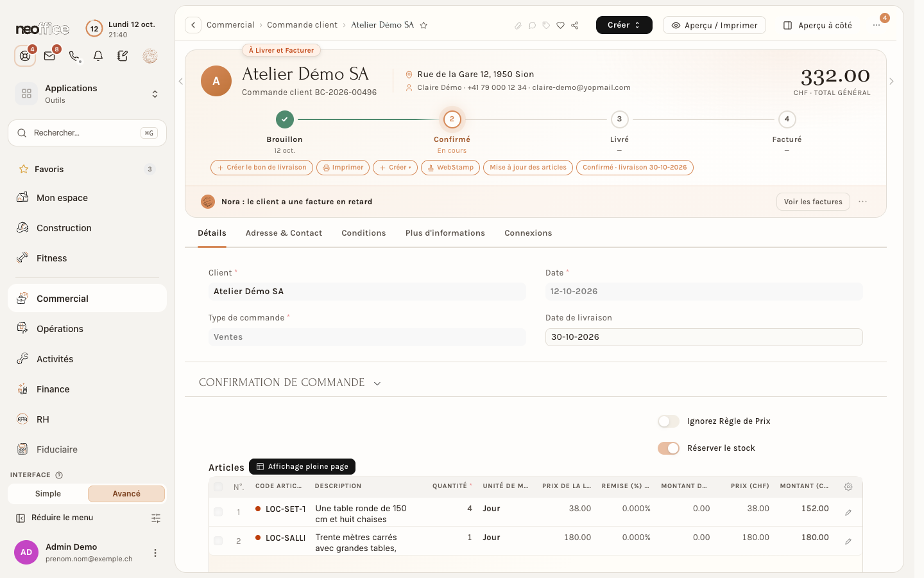Click the phone icon in the sidebar
The height and width of the screenshot is (578, 924).
pyautogui.click(x=74, y=56)
